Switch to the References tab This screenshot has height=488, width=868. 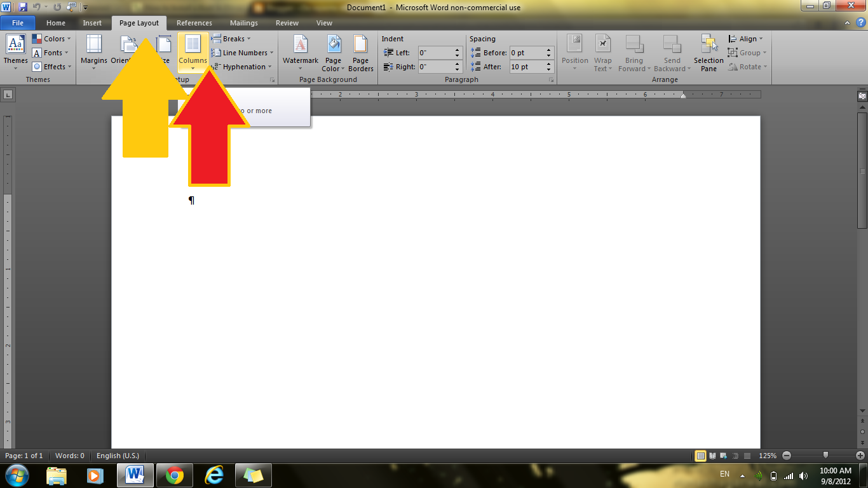(x=194, y=23)
